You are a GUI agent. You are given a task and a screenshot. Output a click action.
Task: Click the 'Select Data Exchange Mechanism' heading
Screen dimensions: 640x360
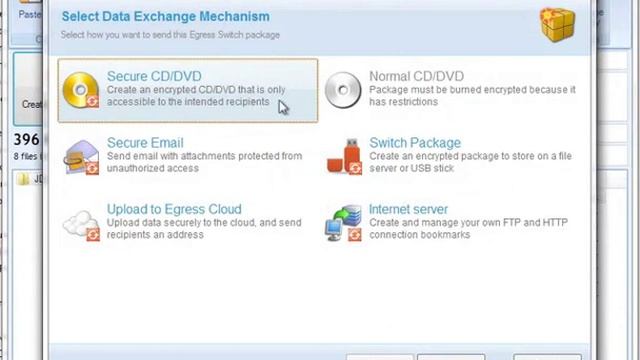tap(165, 16)
